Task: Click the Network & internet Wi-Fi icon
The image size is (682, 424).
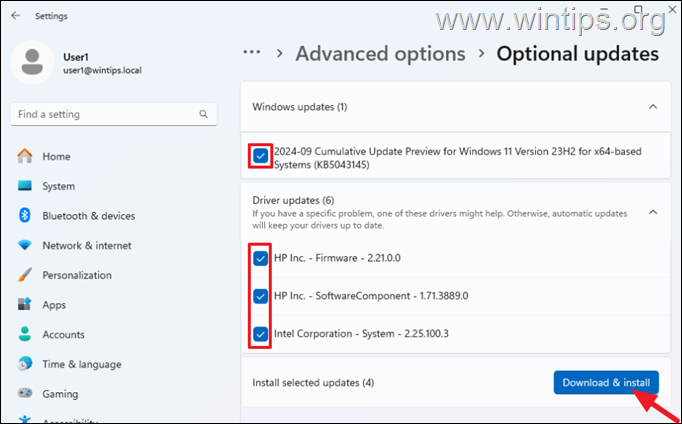Action: click(24, 246)
